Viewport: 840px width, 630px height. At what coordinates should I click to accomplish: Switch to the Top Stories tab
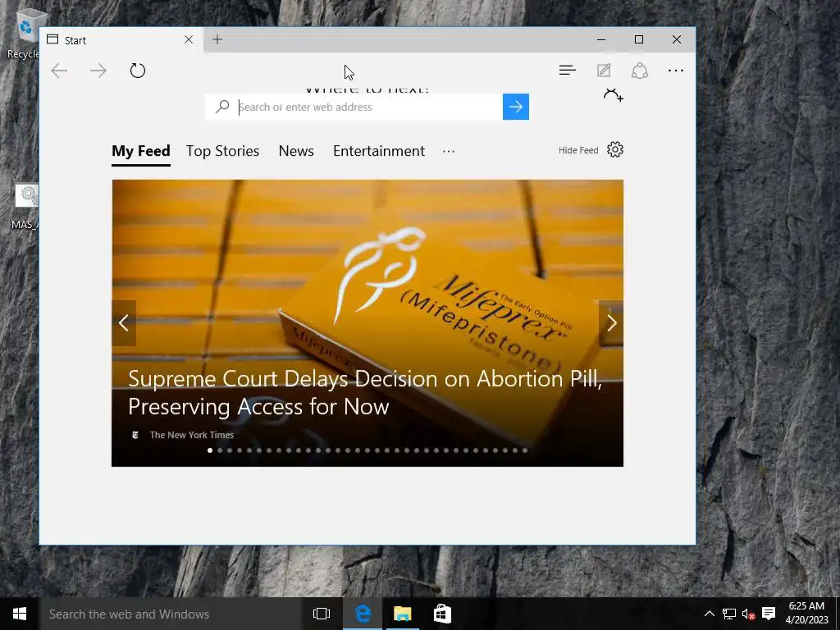(x=223, y=151)
